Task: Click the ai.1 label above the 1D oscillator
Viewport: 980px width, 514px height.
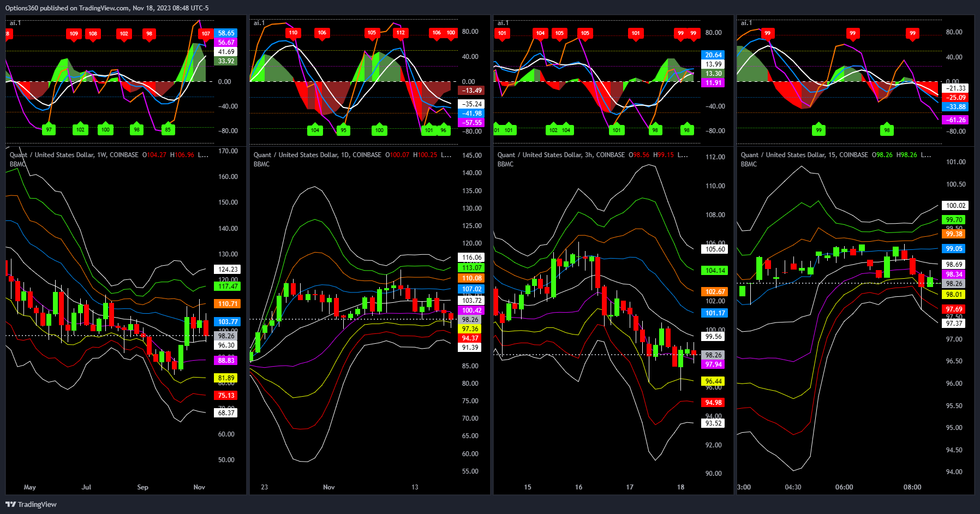Action: 259,23
